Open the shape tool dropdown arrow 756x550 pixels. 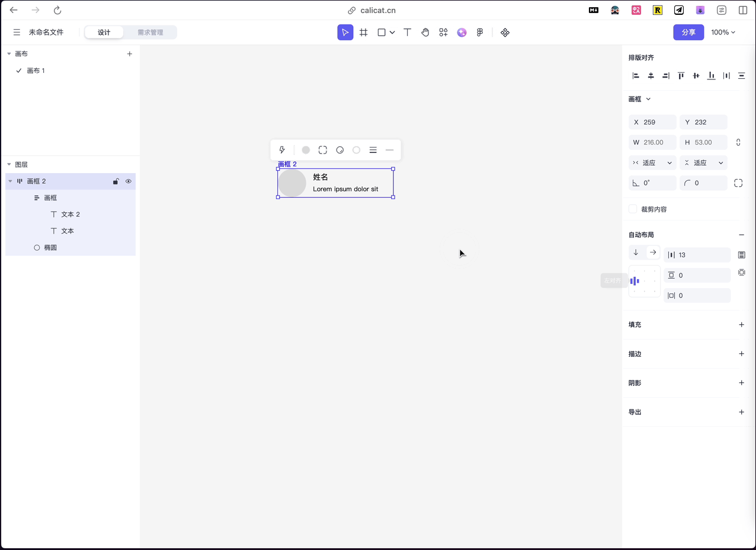(392, 32)
